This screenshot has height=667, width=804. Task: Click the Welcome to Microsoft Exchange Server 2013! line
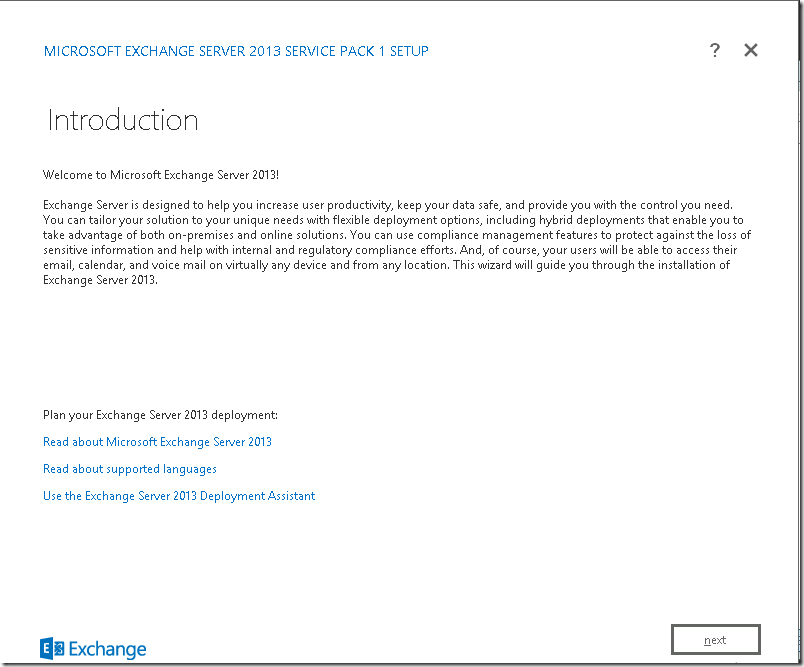coord(161,175)
